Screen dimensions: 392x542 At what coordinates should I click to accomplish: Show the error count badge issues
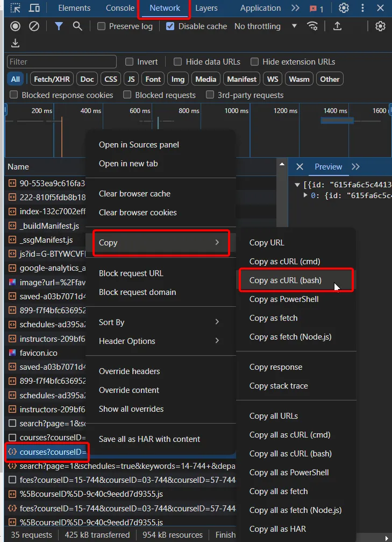pyautogui.click(x=316, y=9)
